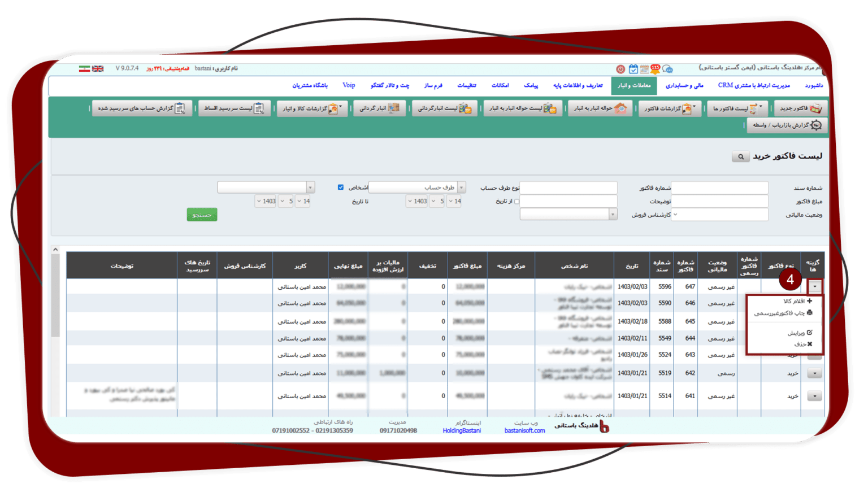Open the باشگاه مشتریان tab
This screenshot has height=488, width=868.
[x=310, y=86]
